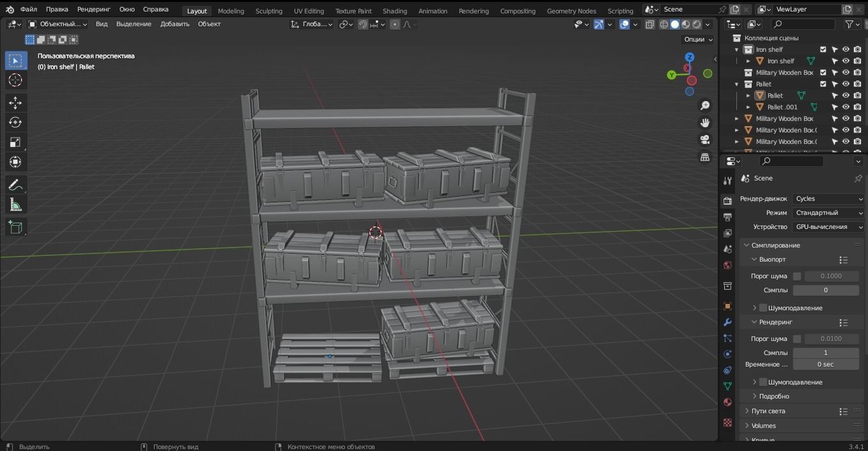Click the zoom view magnifier icon
Image resolution: width=868 pixels, height=451 pixels.
pos(705,106)
